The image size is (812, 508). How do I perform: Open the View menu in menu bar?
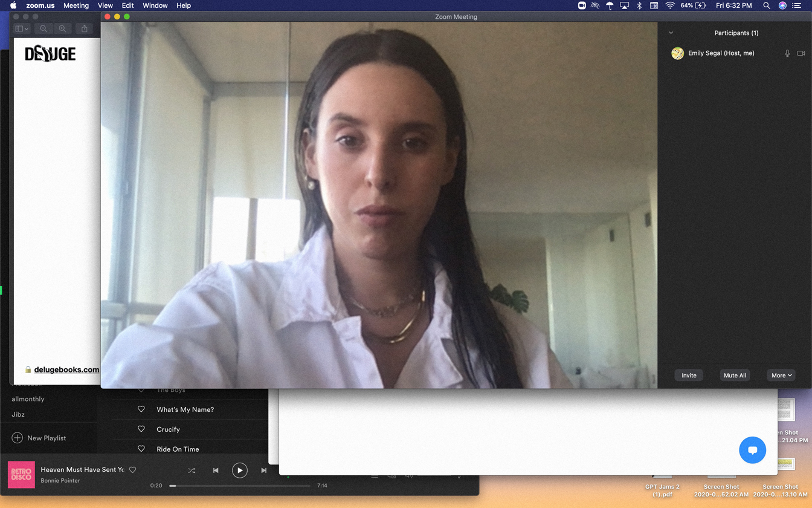(x=105, y=5)
